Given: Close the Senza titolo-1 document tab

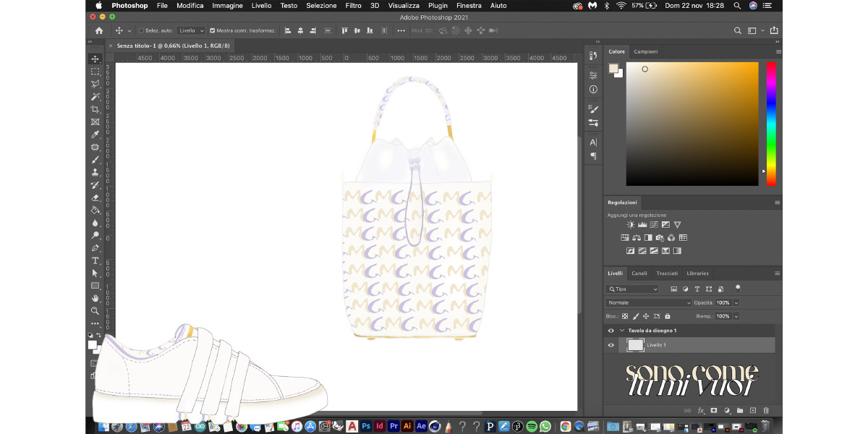Looking at the screenshot, I should pyautogui.click(x=111, y=46).
